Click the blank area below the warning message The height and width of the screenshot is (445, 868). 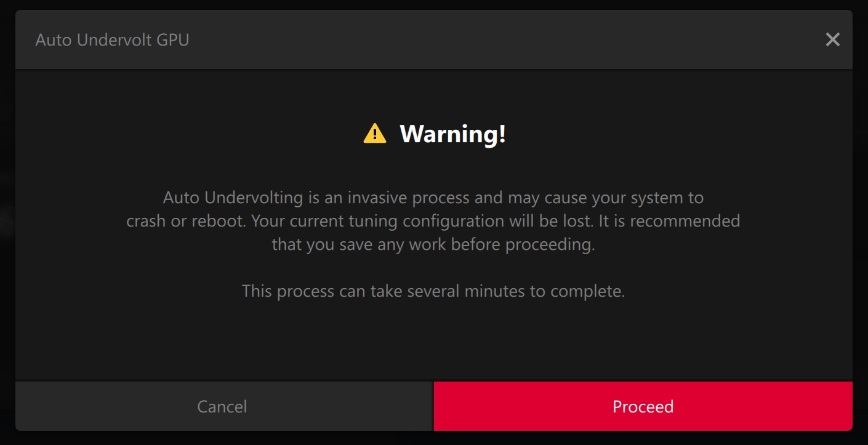click(x=434, y=342)
